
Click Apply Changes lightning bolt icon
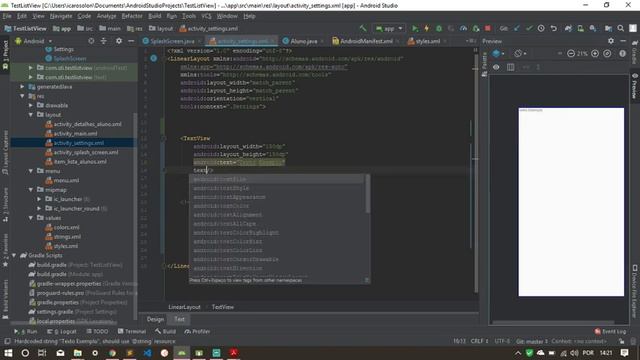(x=427, y=28)
